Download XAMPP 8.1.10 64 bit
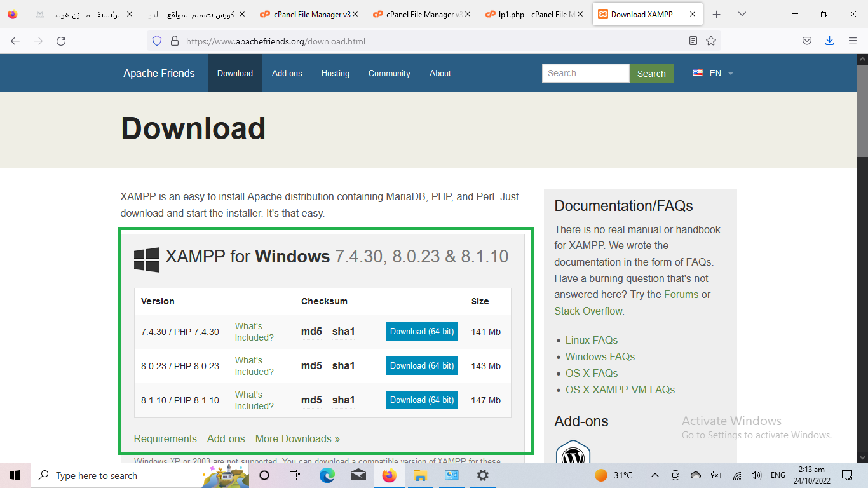 point(421,400)
